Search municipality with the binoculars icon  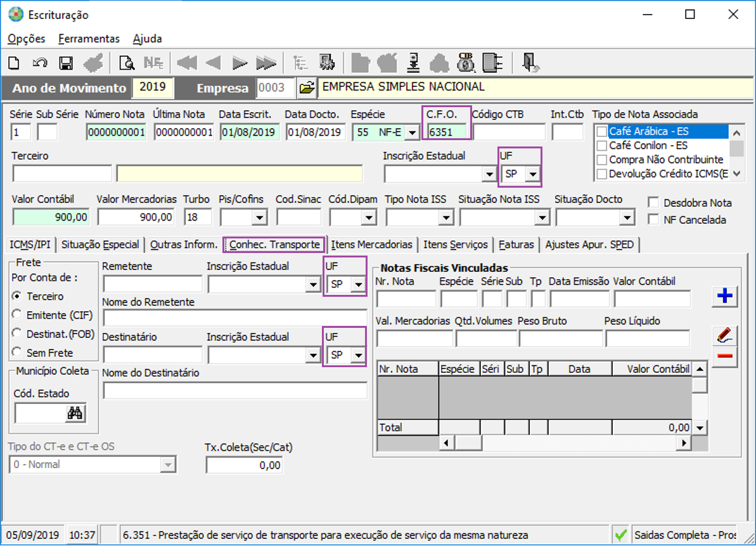pyautogui.click(x=75, y=413)
